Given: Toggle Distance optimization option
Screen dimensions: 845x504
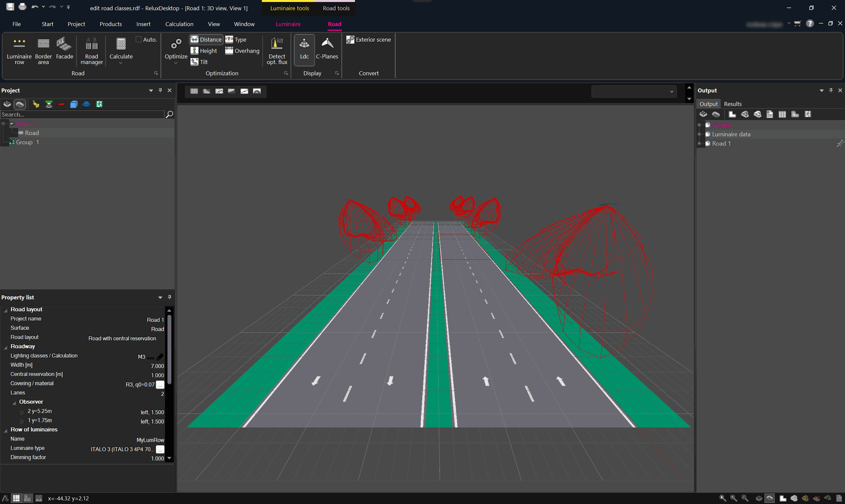Looking at the screenshot, I should click(206, 40).
